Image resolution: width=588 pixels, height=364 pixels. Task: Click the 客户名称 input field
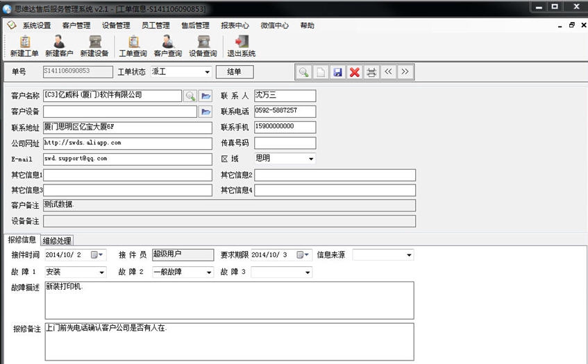112,96
